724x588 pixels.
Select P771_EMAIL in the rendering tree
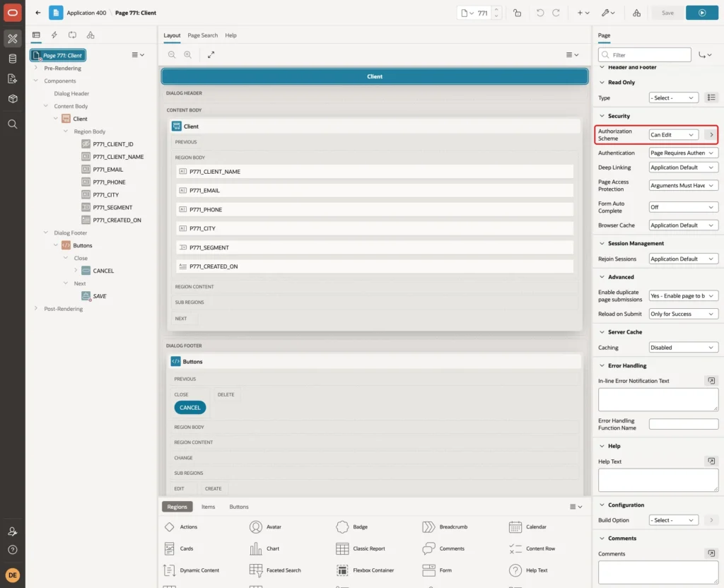tap(107, 170)
